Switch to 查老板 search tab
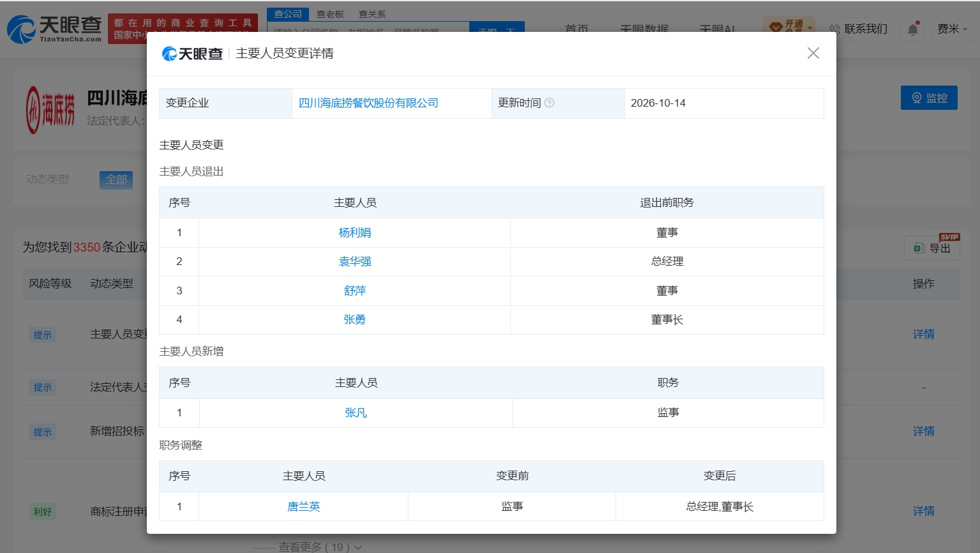The image size is (980, 553). [x=330, y=13]
